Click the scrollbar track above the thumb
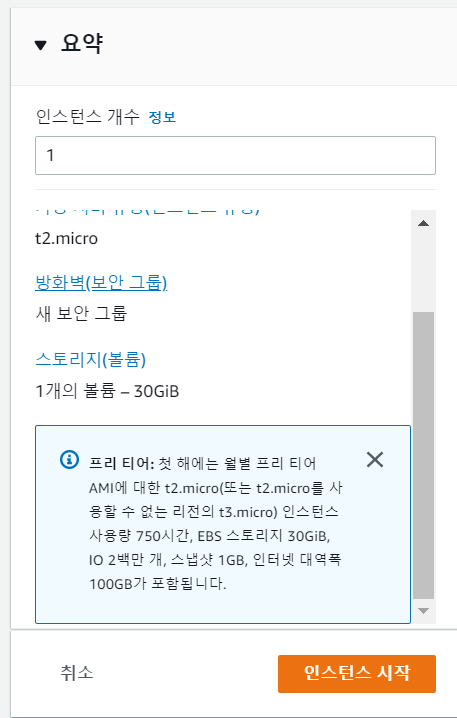The height and width of the screenshot is (718, 457). click(x=424, y=272)
